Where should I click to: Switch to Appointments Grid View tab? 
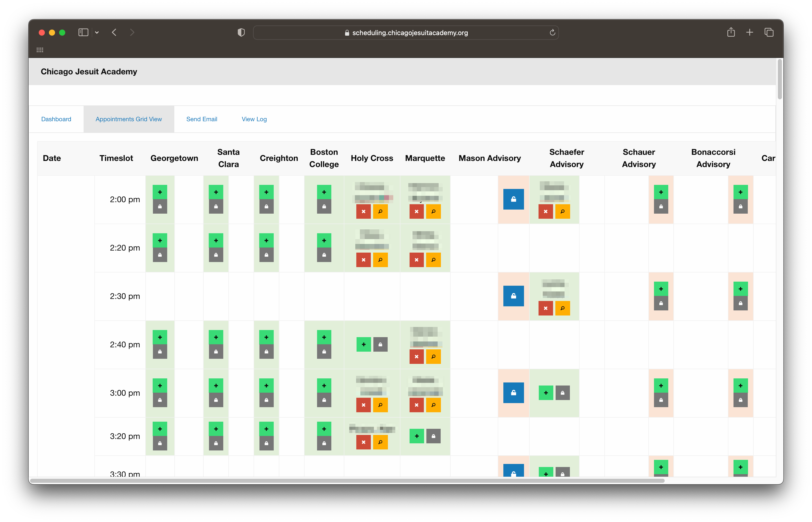pyautogui.click(x=128, y=119)
